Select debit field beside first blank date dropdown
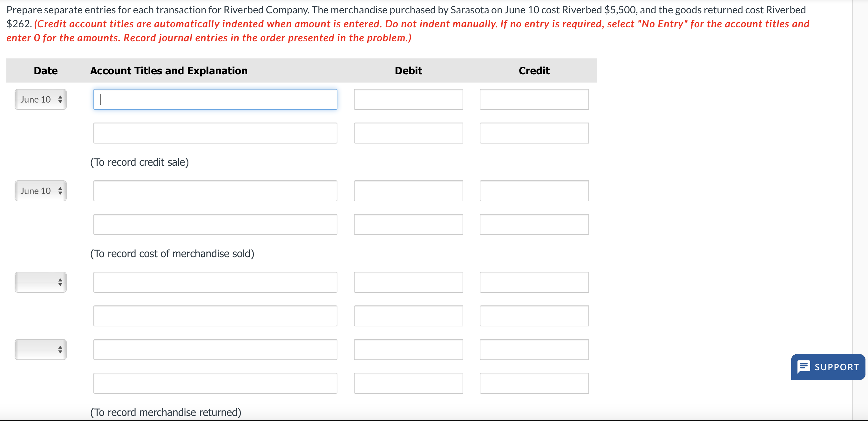The image size is (868, 421). click(x=408, y=282)
